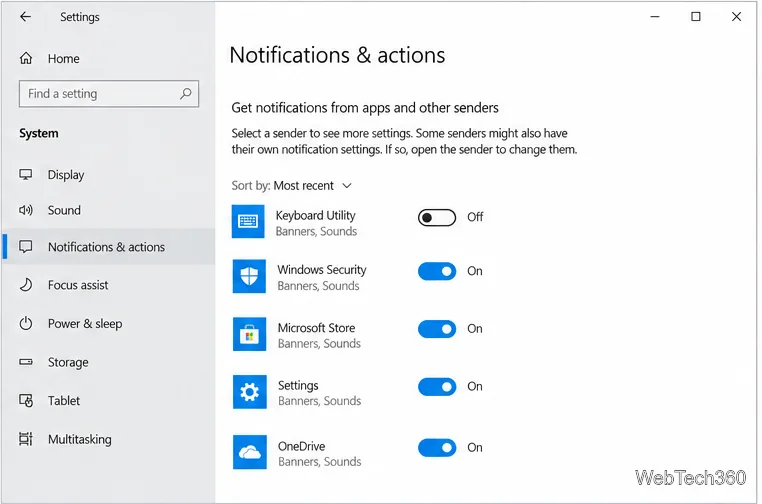
Task: Click the search magnifier icon
Action: pos(186,93)
